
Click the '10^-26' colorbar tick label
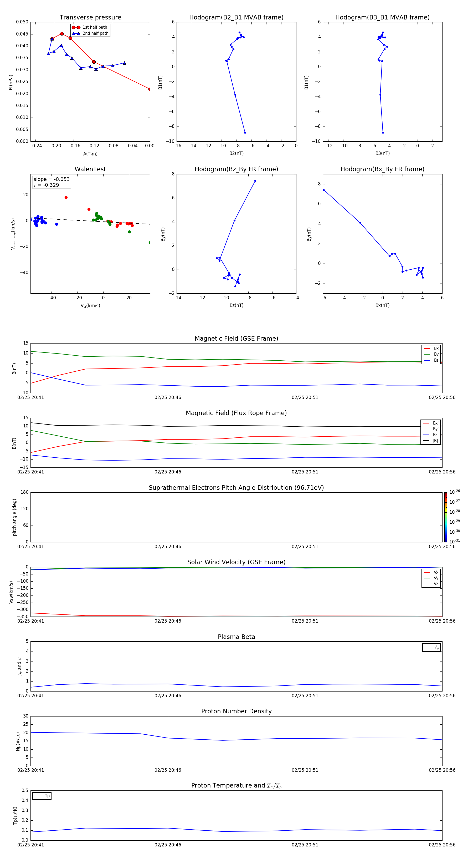[455, 492]
